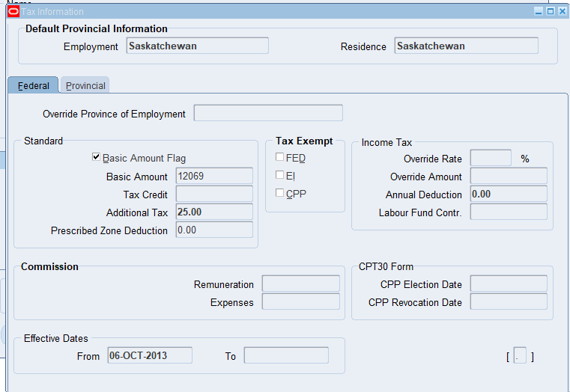Toggle the Basic Amount Flag checkbox

[96, 157]
